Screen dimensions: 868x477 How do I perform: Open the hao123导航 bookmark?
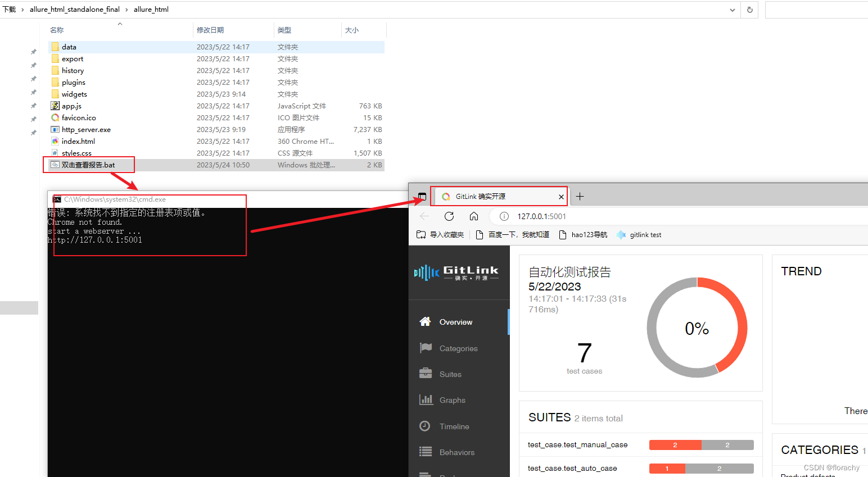583,235
